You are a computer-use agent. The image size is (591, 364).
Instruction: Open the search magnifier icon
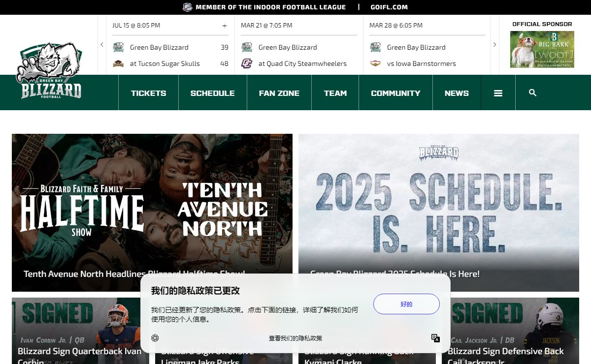coord(532,92)
